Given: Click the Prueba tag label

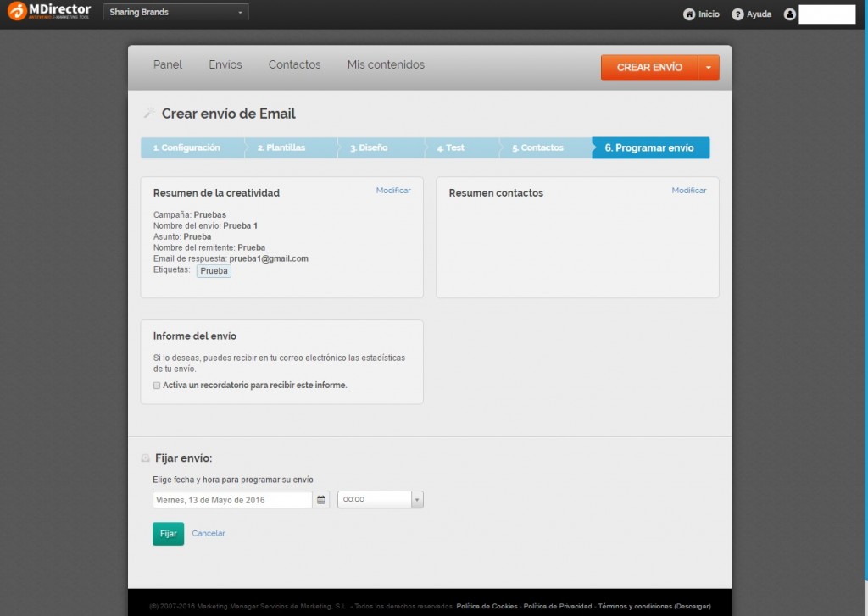Looking at the screenshot, I should coord(214,271).
